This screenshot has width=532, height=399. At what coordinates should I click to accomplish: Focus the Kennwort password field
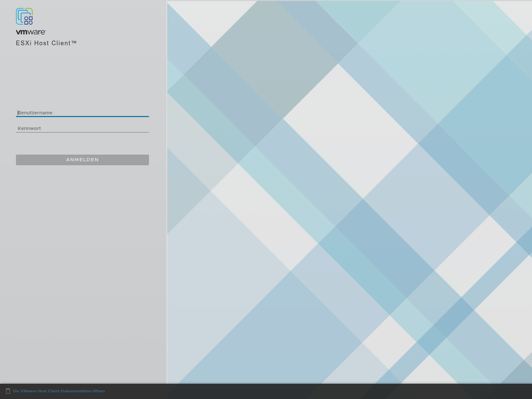pyautogui.click(x=82, y=128)
